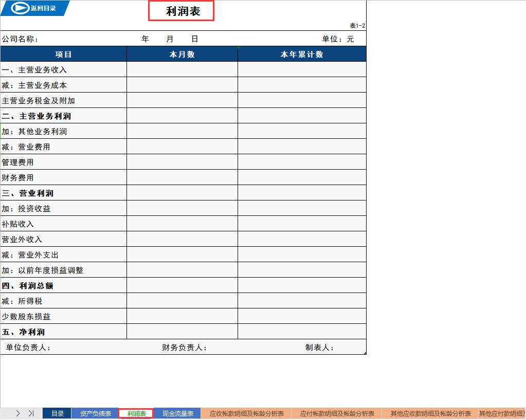Click the scroll-right arrow beside sheet tabs

(x=17, y=413)
